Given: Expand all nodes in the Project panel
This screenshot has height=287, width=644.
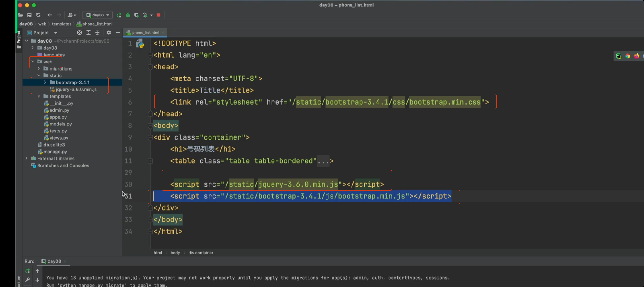Looking at the screenshot, I should (88, 33).
